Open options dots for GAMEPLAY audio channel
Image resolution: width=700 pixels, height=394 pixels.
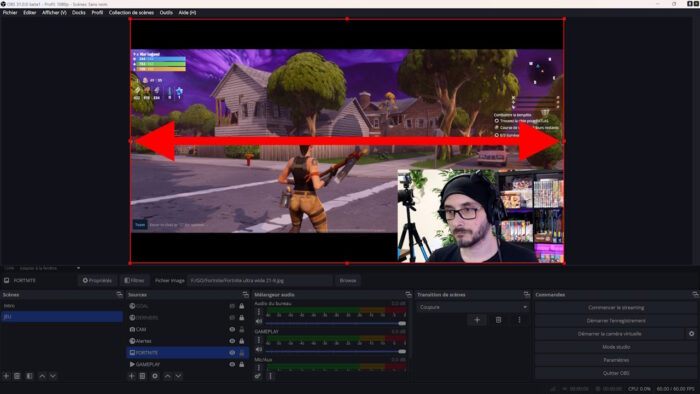[258, 340]
